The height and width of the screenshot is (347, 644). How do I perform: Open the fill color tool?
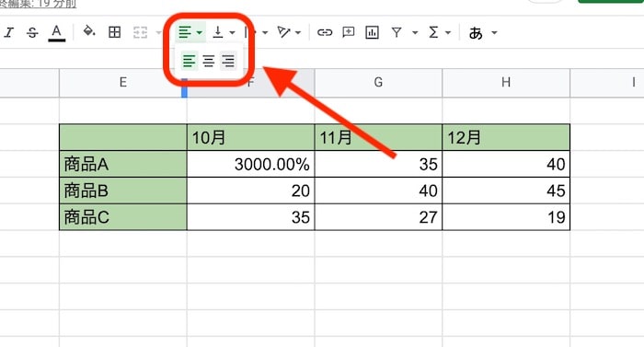coord(89,31)
